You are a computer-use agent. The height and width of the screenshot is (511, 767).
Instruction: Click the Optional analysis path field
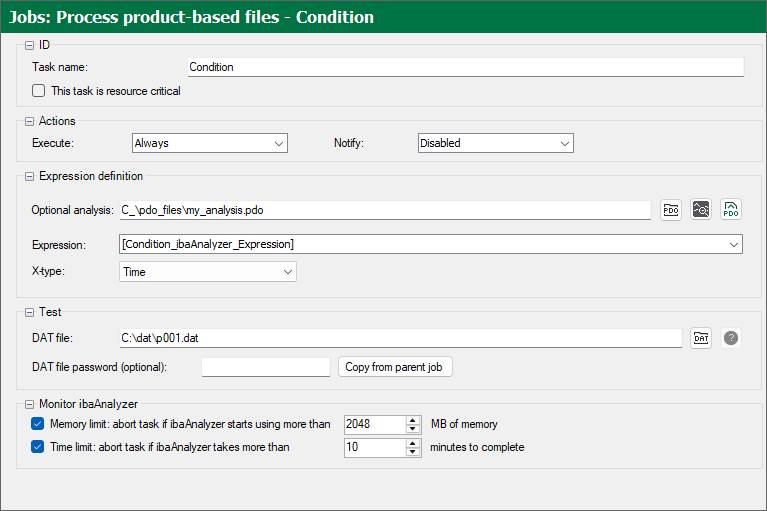coord(385,210)
